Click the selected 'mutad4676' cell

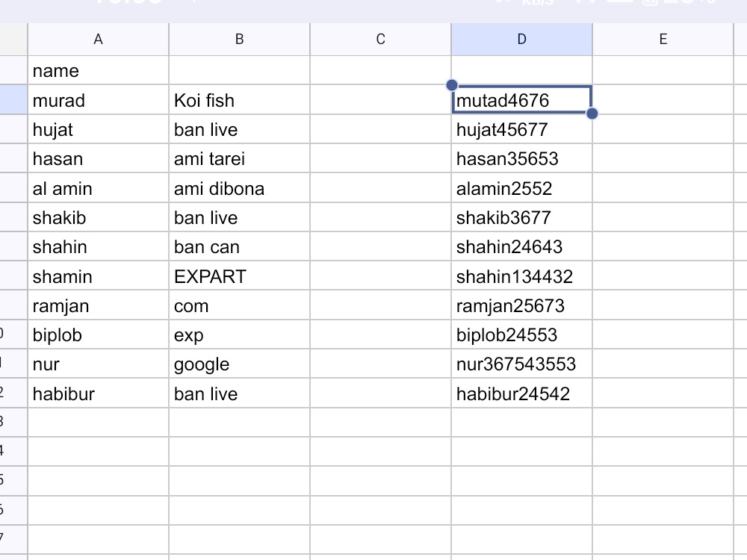point(521,100)
